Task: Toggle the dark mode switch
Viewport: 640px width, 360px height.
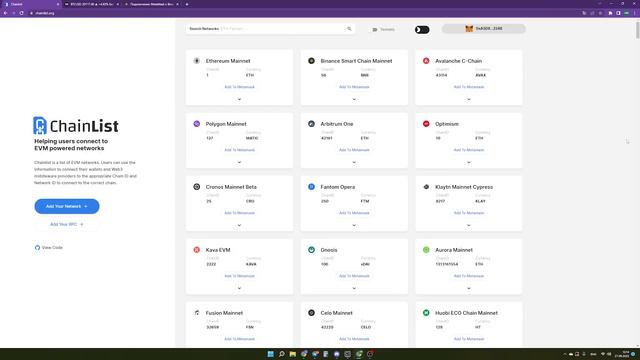Action: coord(422,29)
